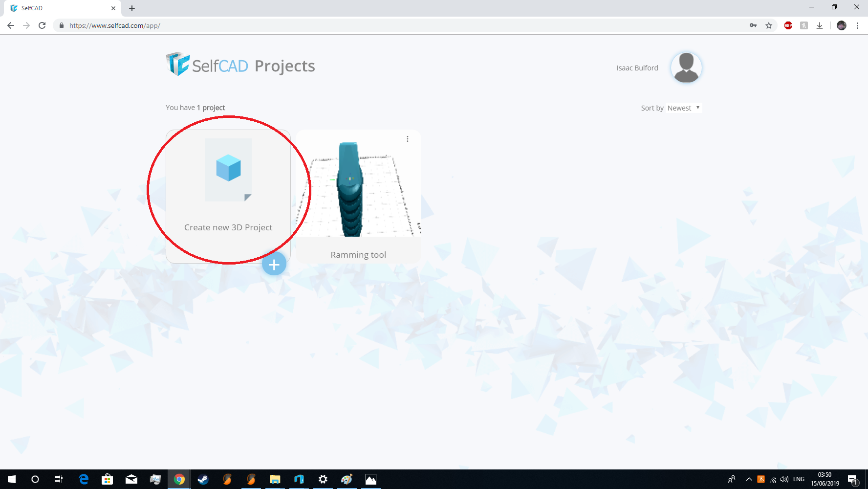Reload the SelfCAD page
The width and height of the screenshot is (868, 489).
click(x=42, y=25)
